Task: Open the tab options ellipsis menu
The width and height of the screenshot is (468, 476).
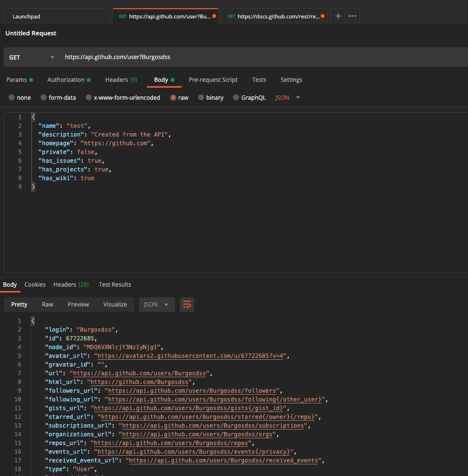Action: coord(352,16)
